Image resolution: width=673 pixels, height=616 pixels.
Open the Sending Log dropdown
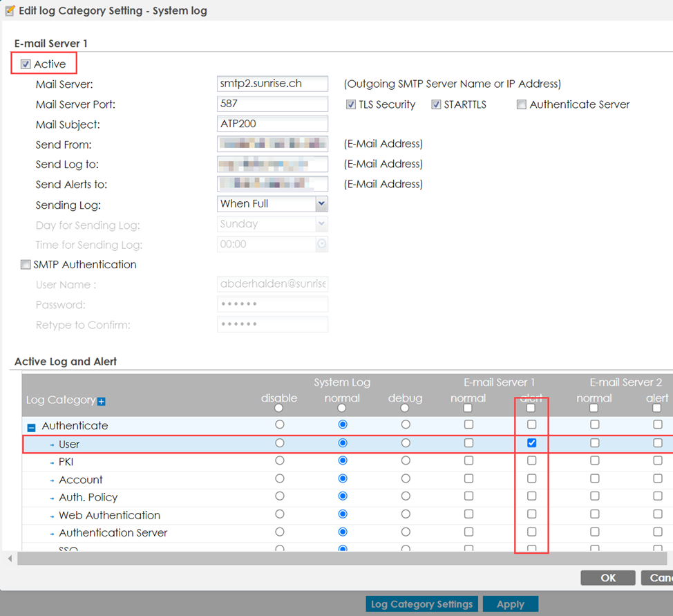321,204
